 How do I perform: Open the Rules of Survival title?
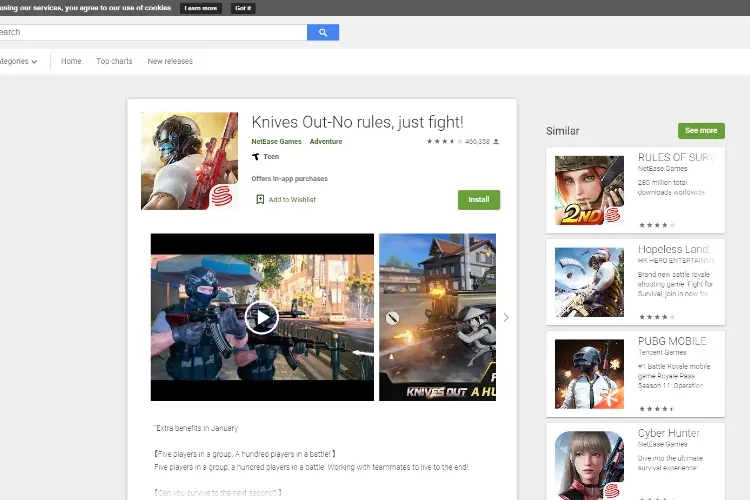coord(676,157)
